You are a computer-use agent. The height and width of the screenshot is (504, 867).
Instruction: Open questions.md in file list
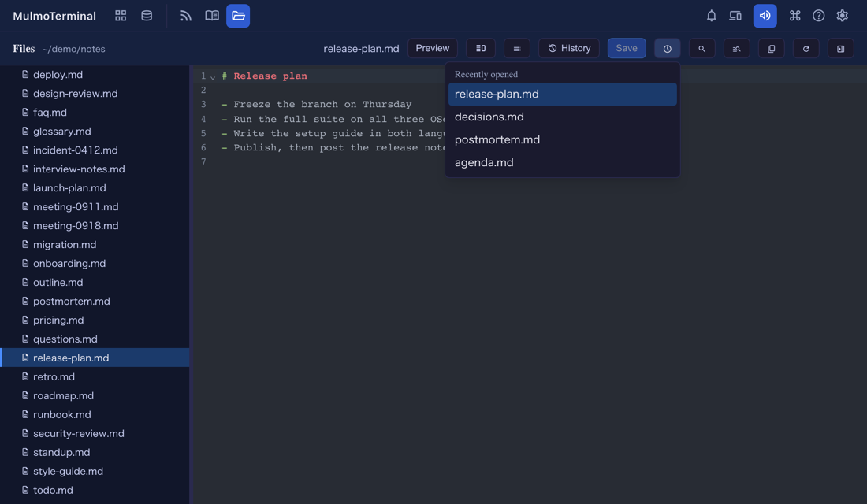95,339
